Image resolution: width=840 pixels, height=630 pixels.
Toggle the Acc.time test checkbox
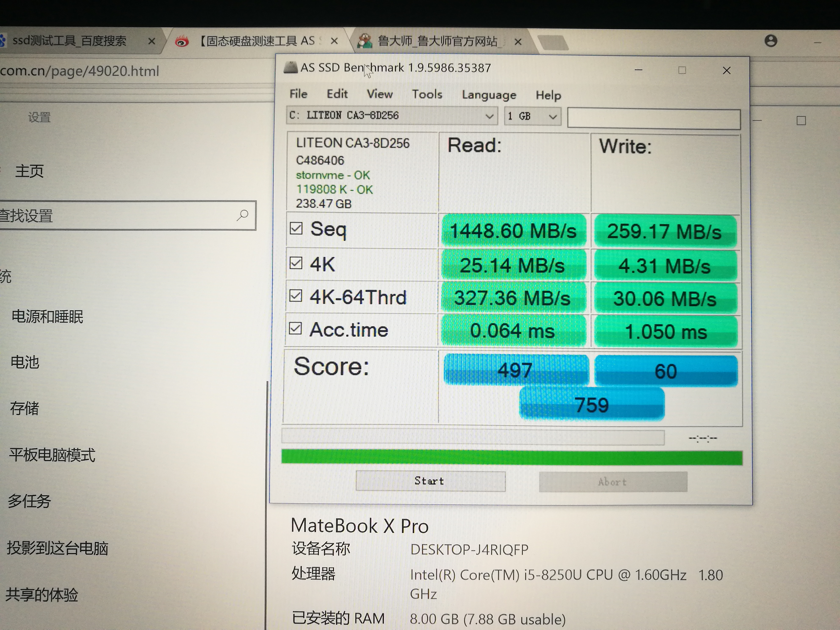point(295,329)
